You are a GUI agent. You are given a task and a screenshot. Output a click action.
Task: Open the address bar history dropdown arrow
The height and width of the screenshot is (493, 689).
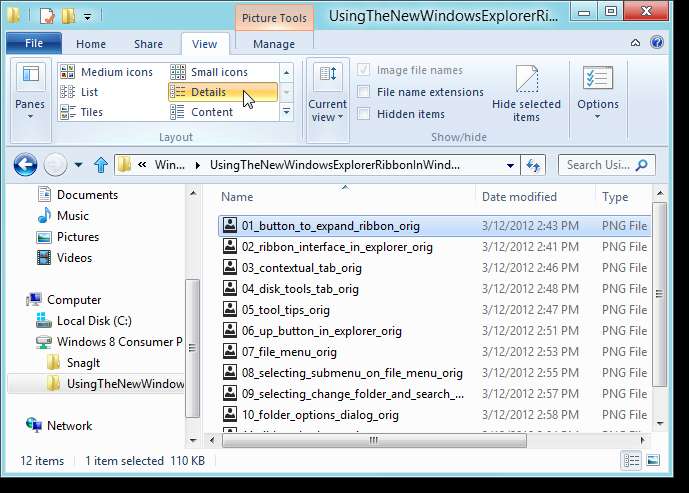tap(510, 166)
